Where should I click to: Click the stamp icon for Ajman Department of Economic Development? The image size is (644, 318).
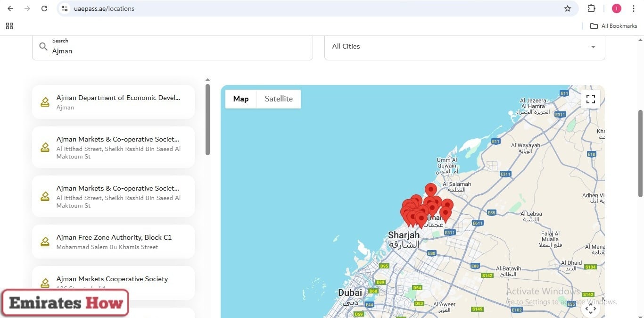[x=45, y=102]
